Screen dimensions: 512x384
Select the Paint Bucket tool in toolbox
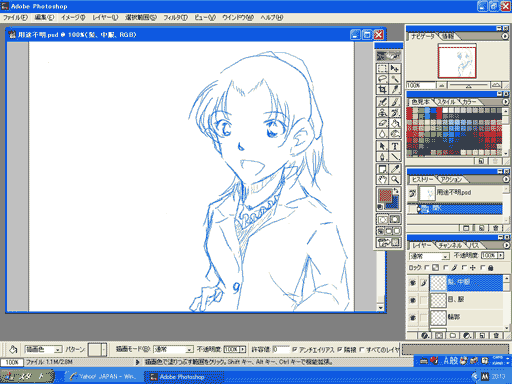coord(395,123)
